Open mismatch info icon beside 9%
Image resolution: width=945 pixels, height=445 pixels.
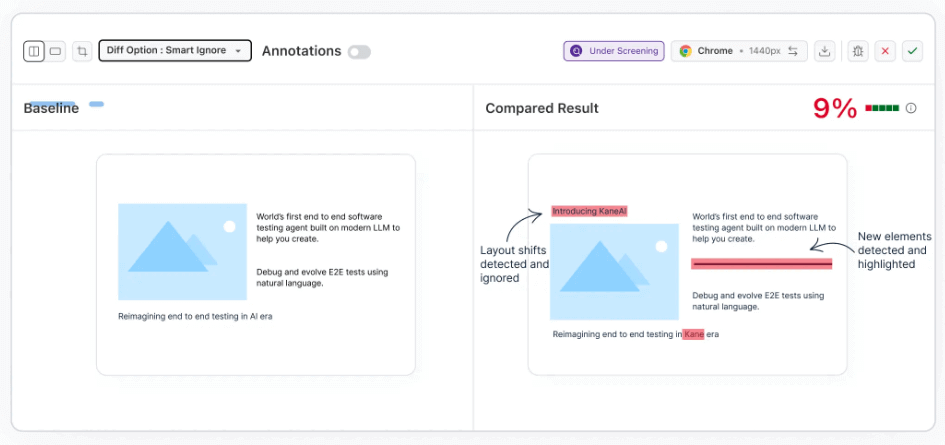(911, 108)
